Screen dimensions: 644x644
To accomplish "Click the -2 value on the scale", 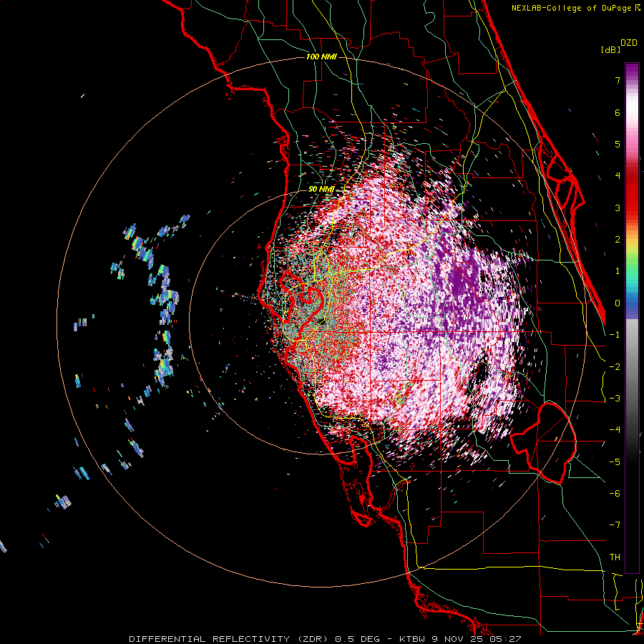I will (615, 367).
